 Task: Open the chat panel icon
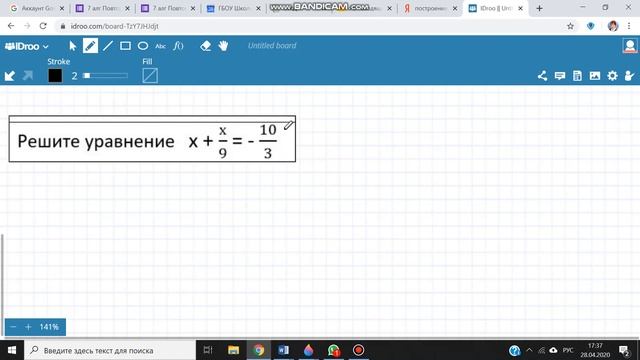[560, 76]
